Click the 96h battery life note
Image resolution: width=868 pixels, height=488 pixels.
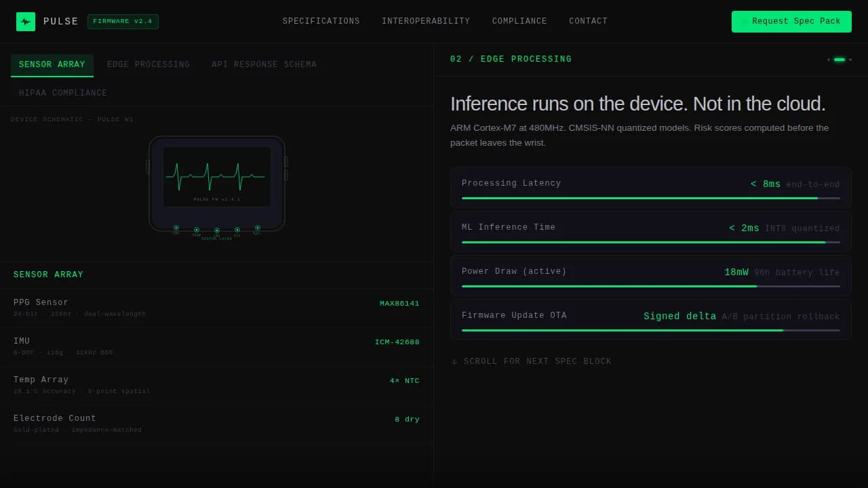pyautogui.click(x=797, y=272)
